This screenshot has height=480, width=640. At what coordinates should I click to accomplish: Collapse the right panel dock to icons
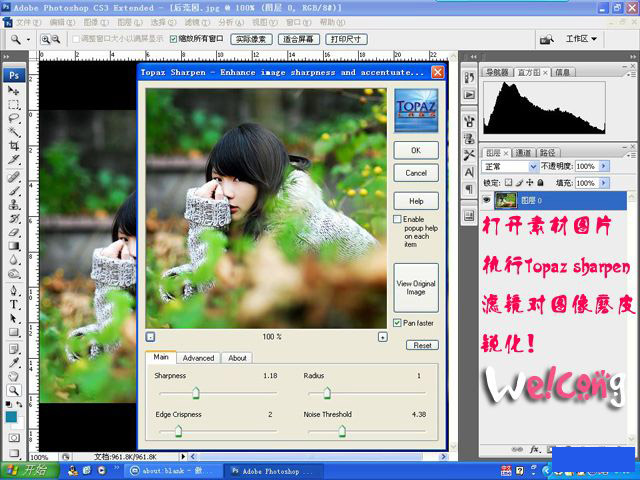[633, 57]
